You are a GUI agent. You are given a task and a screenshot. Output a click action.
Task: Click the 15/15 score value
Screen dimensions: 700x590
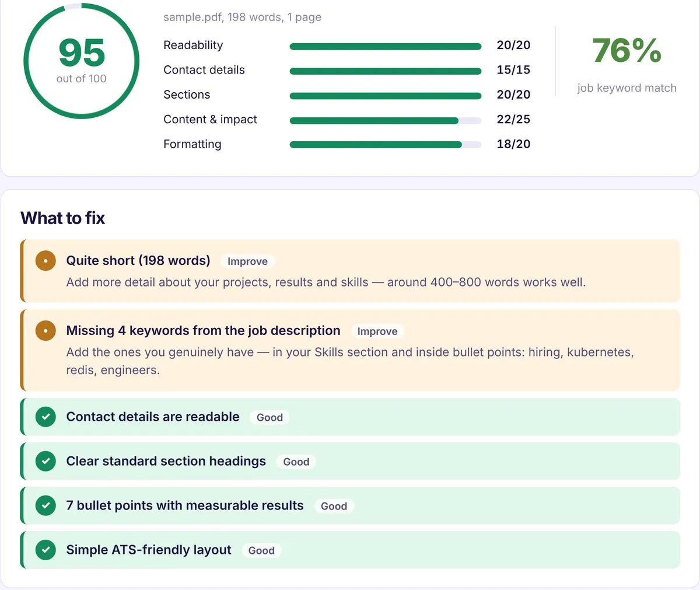pos(513,70)
